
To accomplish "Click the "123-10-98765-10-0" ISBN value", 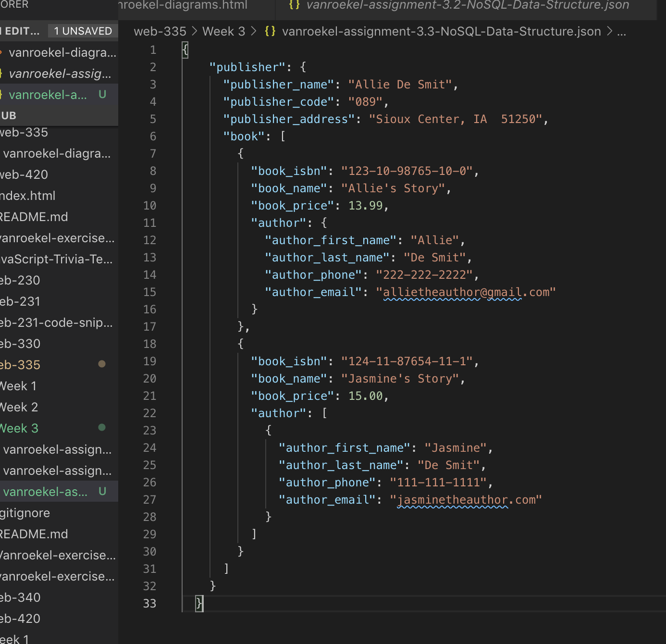I will click(407, 171).
